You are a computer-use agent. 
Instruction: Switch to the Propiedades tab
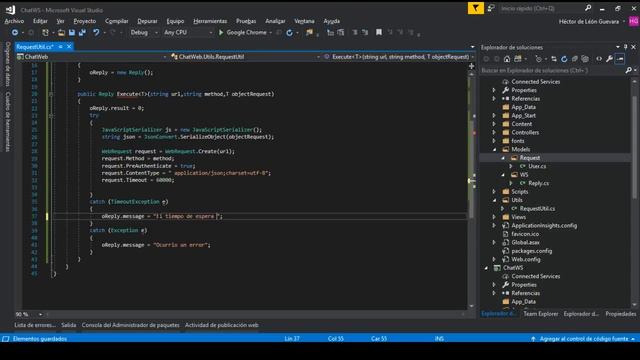[x=620, y=314]
